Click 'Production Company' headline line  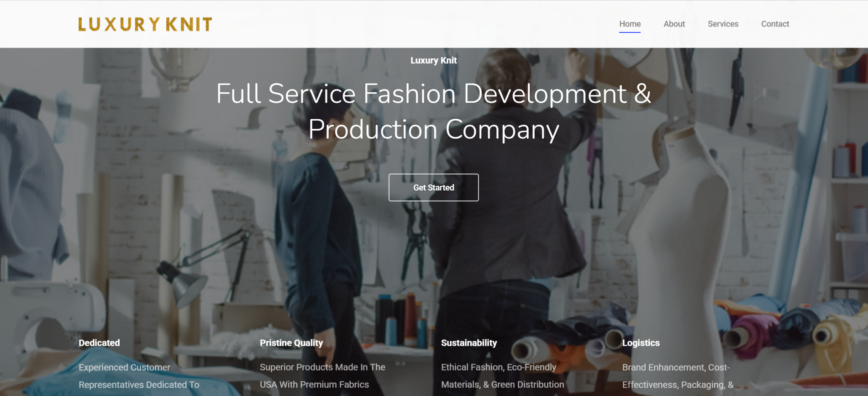434,130
